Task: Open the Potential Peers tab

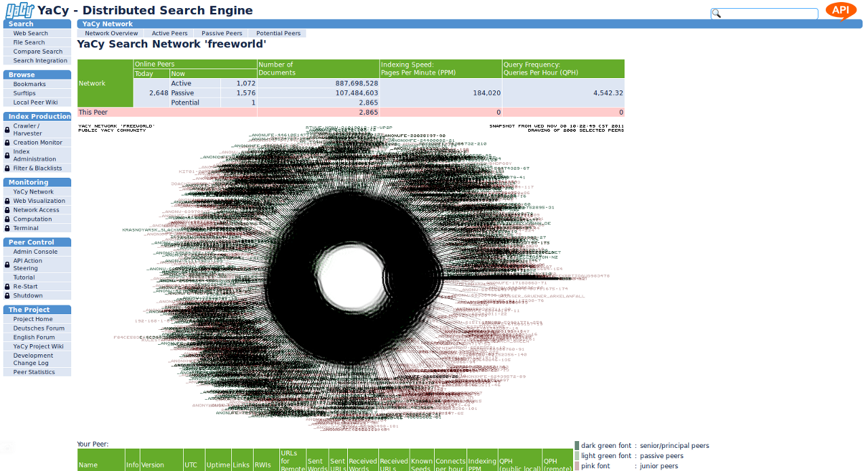Action: point(278,33)
